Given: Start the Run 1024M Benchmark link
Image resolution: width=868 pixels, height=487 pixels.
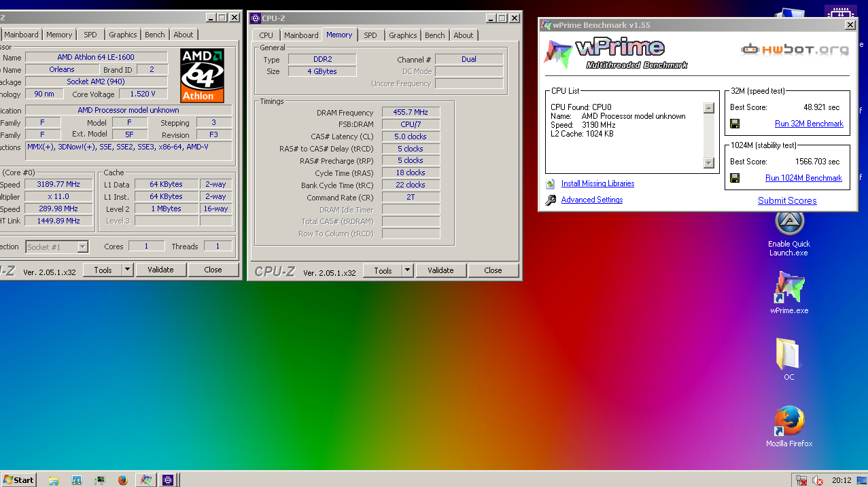Looking at the screenshot, I should point(803,178).
